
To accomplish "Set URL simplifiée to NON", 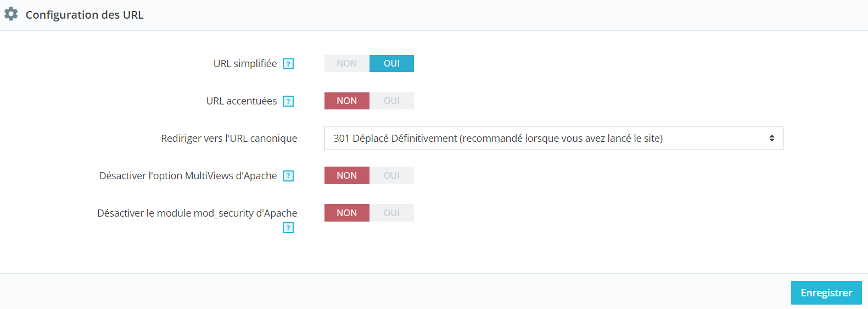I will click(347, 63).
